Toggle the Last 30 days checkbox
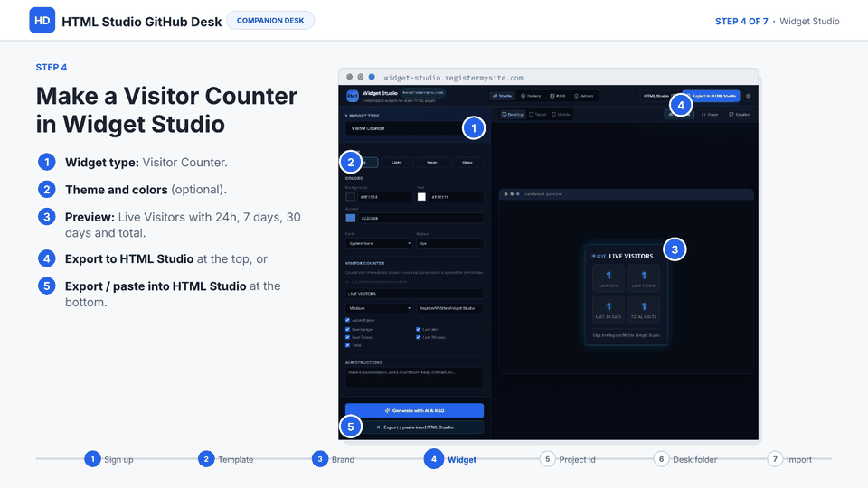 coord(419,337)
